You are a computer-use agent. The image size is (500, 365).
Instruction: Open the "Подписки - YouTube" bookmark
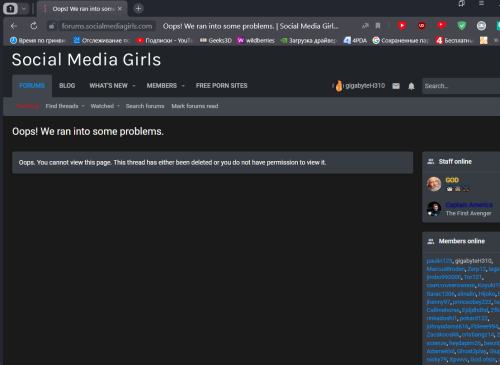click(x=165, y=40)
